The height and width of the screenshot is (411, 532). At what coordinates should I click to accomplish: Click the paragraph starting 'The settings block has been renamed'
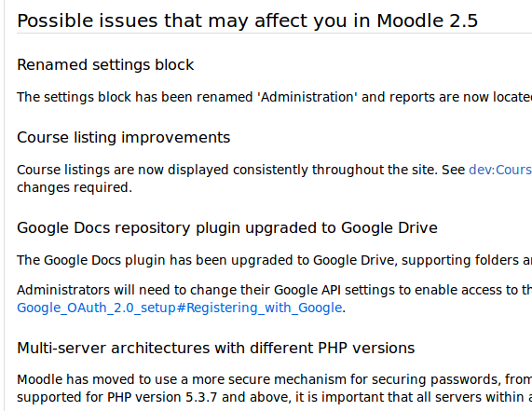[x=275, y=97]
